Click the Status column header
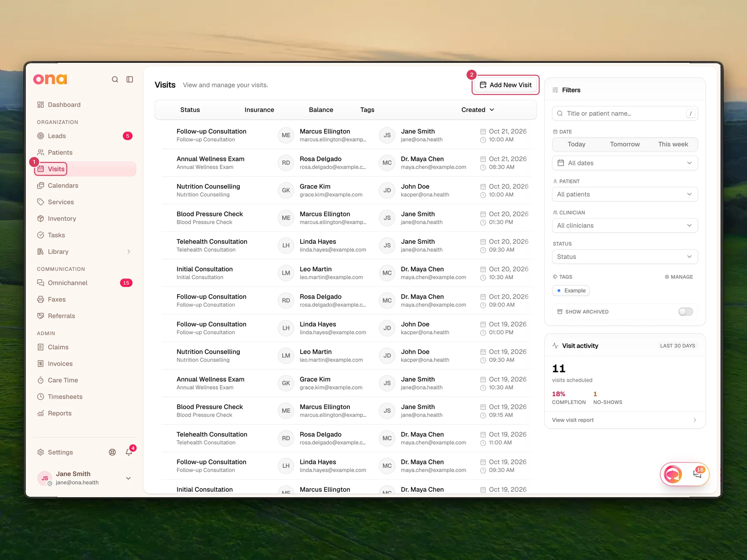Image resolution: width=747 pixels, height=560 pixels. (x=190, y=110)
